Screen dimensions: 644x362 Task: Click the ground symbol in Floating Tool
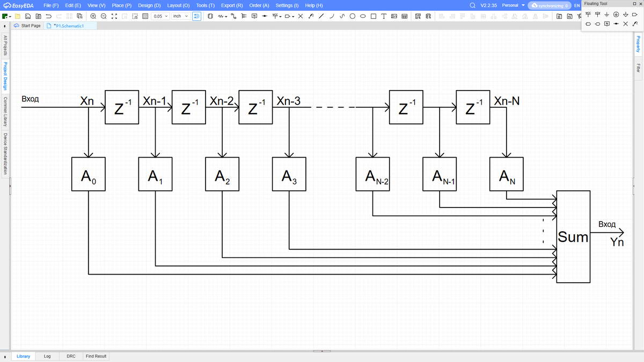(607, 14)
